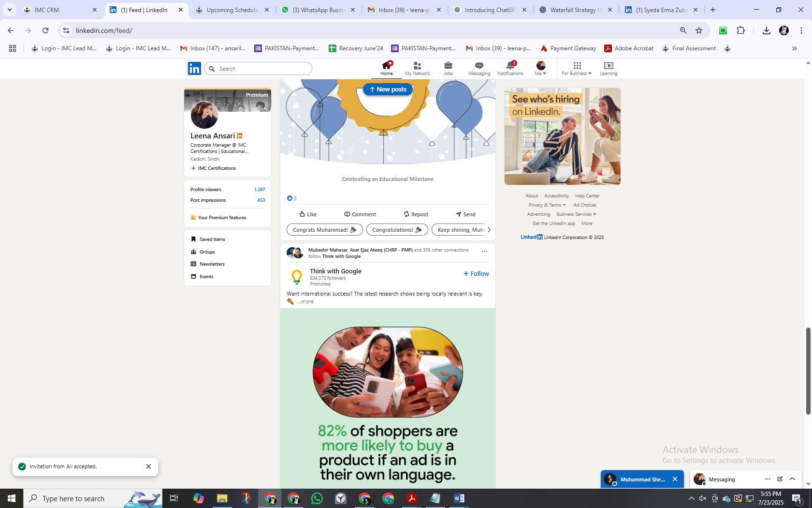The image size is (812, 508).
Task: Repost the milestone post
Action: (x=416, y=214)
